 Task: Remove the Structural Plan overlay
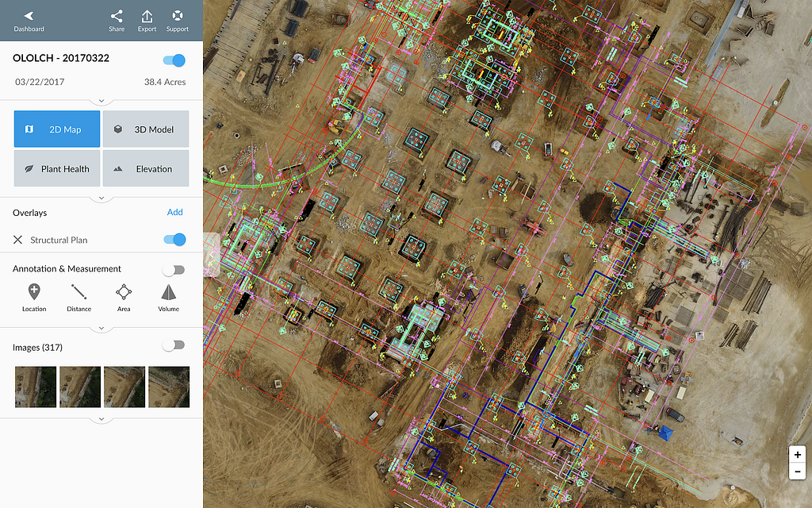click(17, 240)
